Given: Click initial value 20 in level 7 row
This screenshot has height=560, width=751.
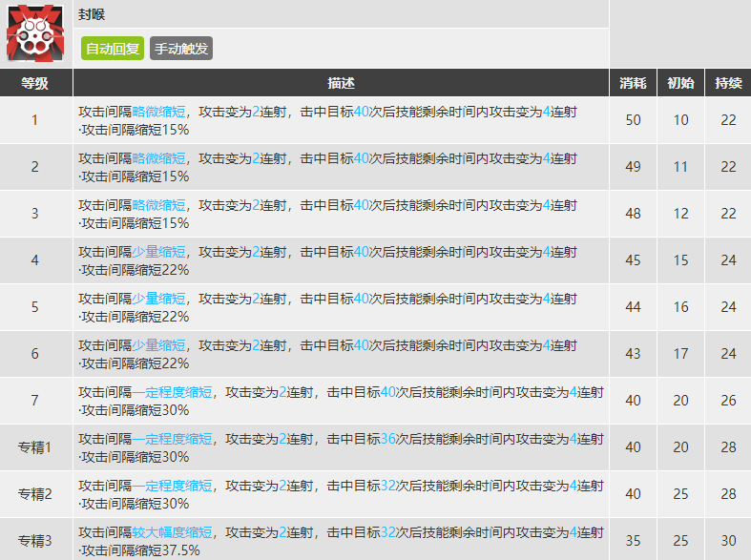Looking at the screenshot, I should (680, 401).
